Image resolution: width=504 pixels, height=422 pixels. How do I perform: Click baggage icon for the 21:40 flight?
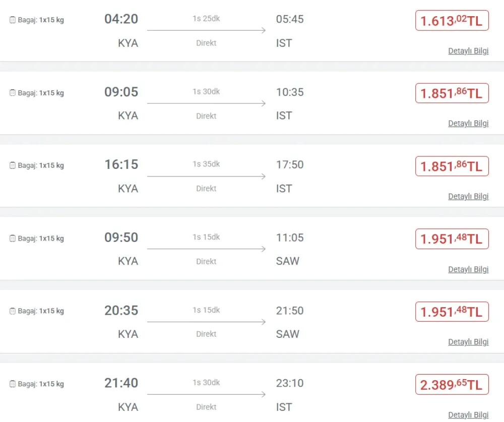pyautogui.click(x=13, y=384)
